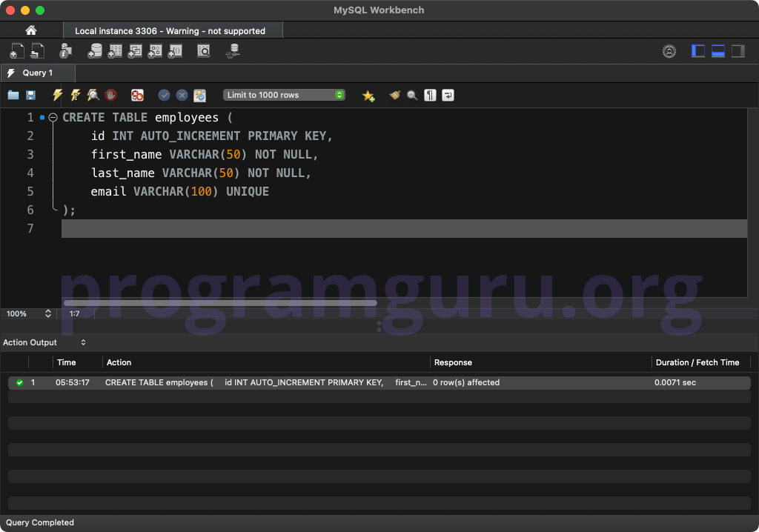Click the 0.0071 sec duration value
759x532 pixels.
tap(675, 382)
